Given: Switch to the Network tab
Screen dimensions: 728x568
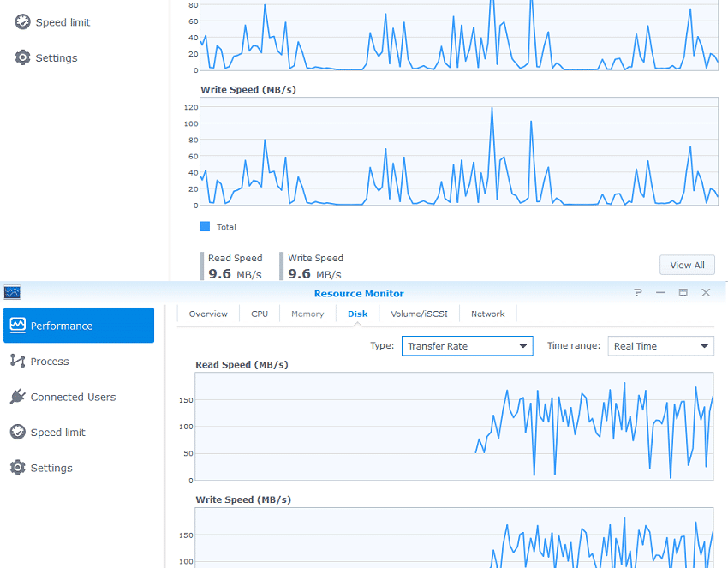Looking at the screenshot, I should (x=487, y=314).
